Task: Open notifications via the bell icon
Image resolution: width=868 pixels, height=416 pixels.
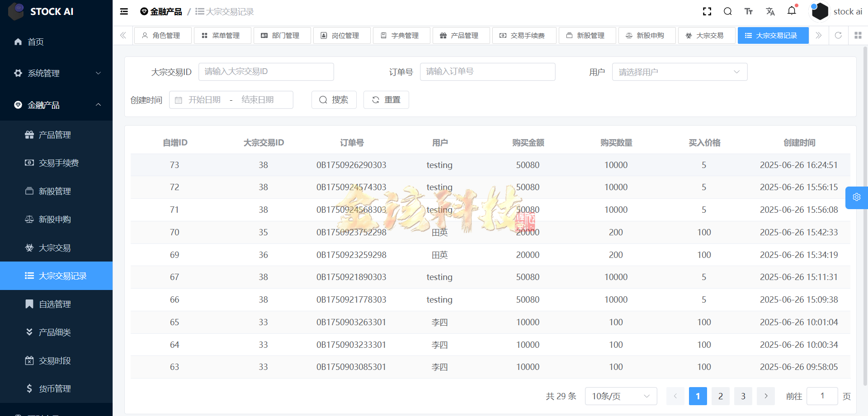Action: click(792, 11)
